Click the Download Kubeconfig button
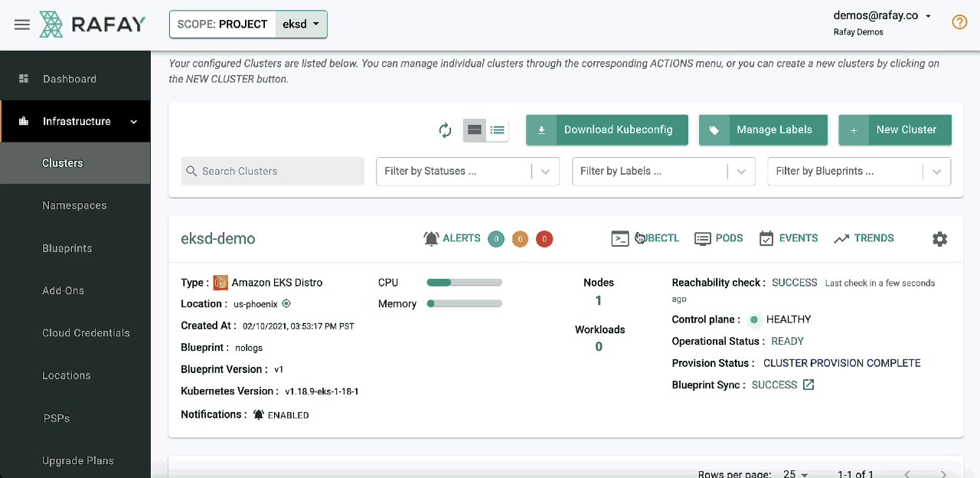 (606, 130)
